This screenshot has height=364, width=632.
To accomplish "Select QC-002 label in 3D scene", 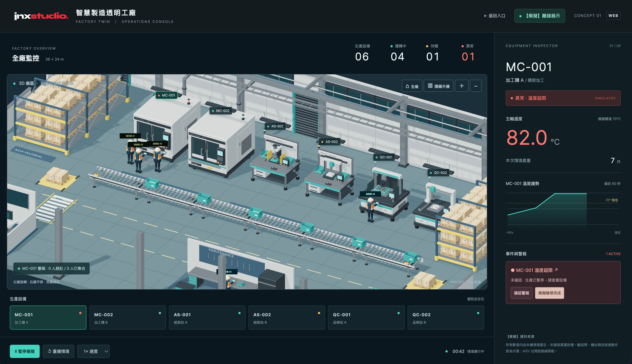I will tap(438, 173).
